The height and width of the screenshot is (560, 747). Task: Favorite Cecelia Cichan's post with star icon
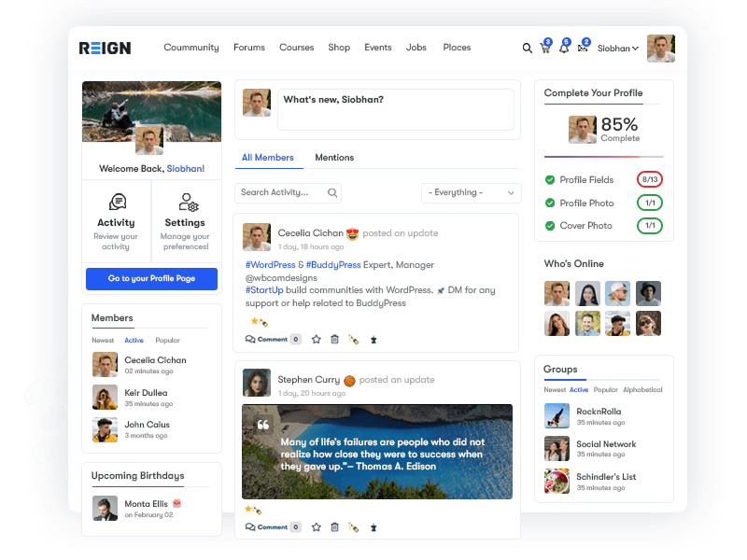[316, 340]
